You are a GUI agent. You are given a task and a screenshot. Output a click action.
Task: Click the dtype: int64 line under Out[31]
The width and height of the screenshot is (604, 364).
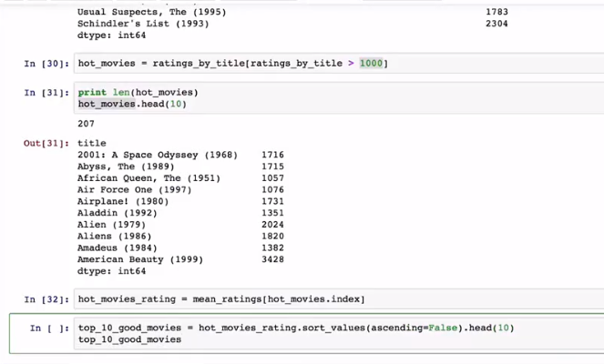tap(112, 271)
